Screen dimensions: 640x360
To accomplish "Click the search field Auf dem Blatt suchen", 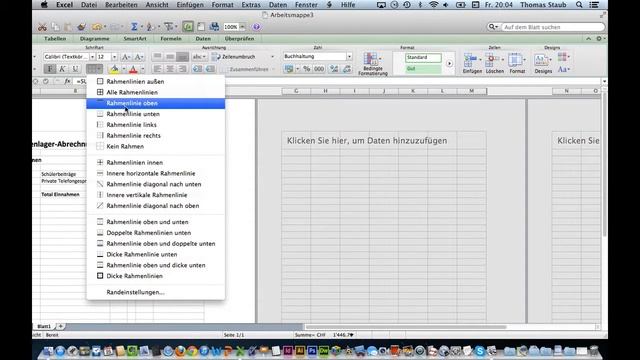I will click(x=553, y=27).
